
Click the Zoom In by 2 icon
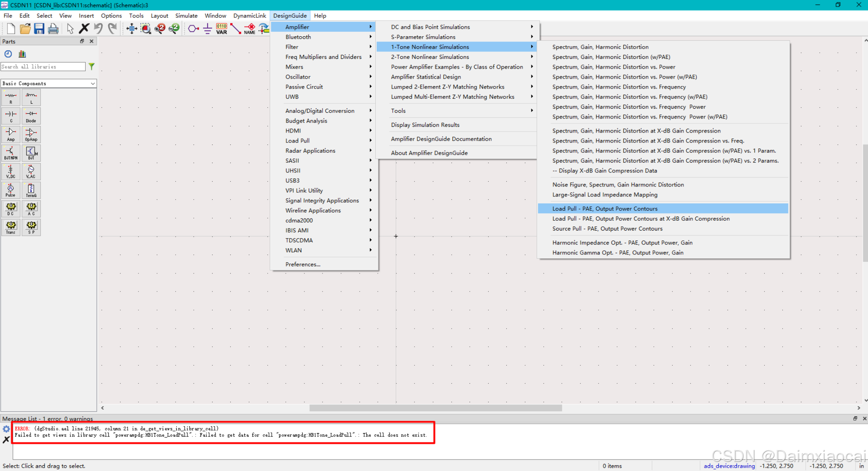tap(160, 28)
